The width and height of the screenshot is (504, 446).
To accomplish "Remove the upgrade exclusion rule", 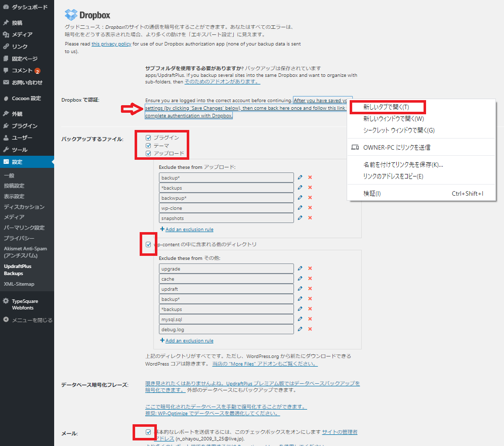I will (x=310, y=269).
